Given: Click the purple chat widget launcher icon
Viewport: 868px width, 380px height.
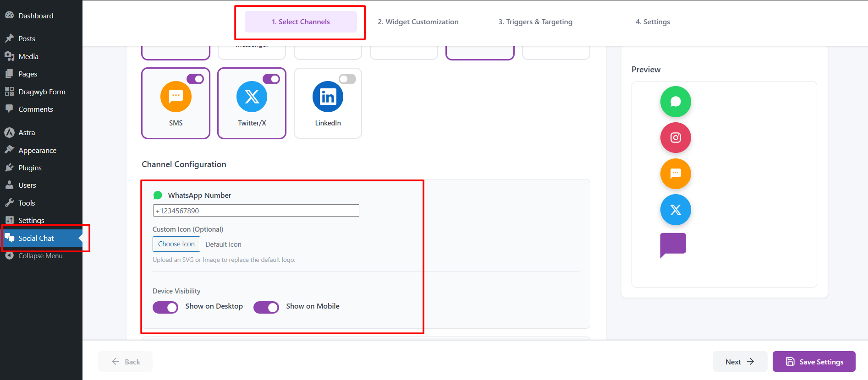Looking at the screenshot, I should (x=673, y=244).
